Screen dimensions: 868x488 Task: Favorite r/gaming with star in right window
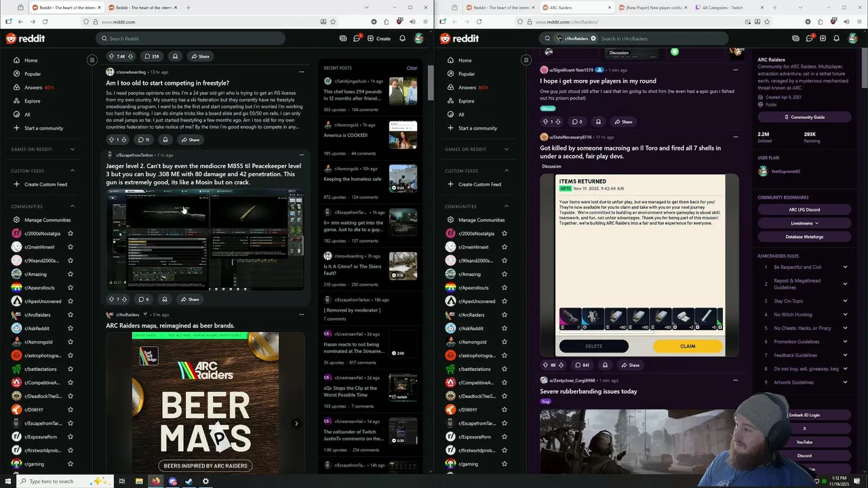tap(504, 464)
